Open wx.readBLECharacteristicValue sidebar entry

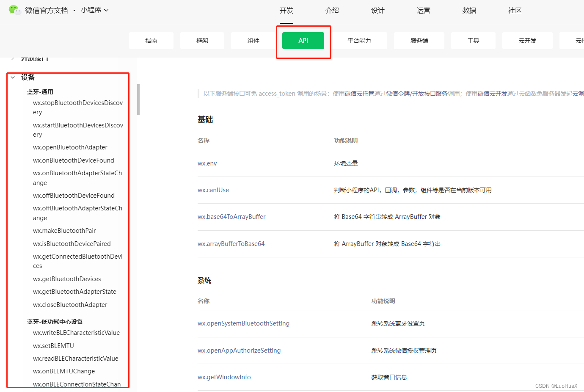click(76, 359)
